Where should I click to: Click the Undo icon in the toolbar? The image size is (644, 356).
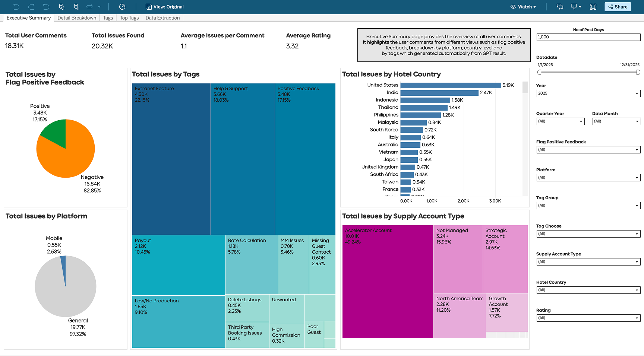(x=17, y=7)
